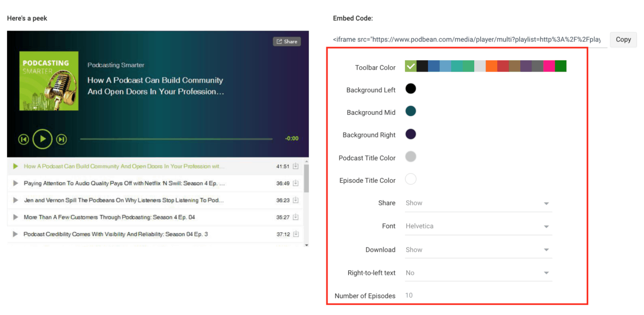This screenshot has height=315, width=644.
Task: Download "Podcast Credibility Comes With Visibility" episode
Action: 296,234
